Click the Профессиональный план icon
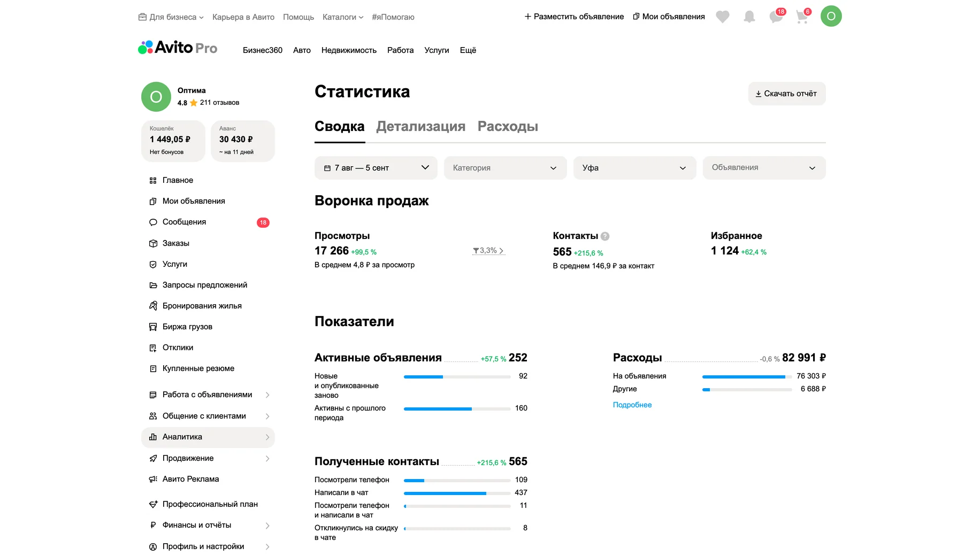980x556 pixels. click(153, 504)
